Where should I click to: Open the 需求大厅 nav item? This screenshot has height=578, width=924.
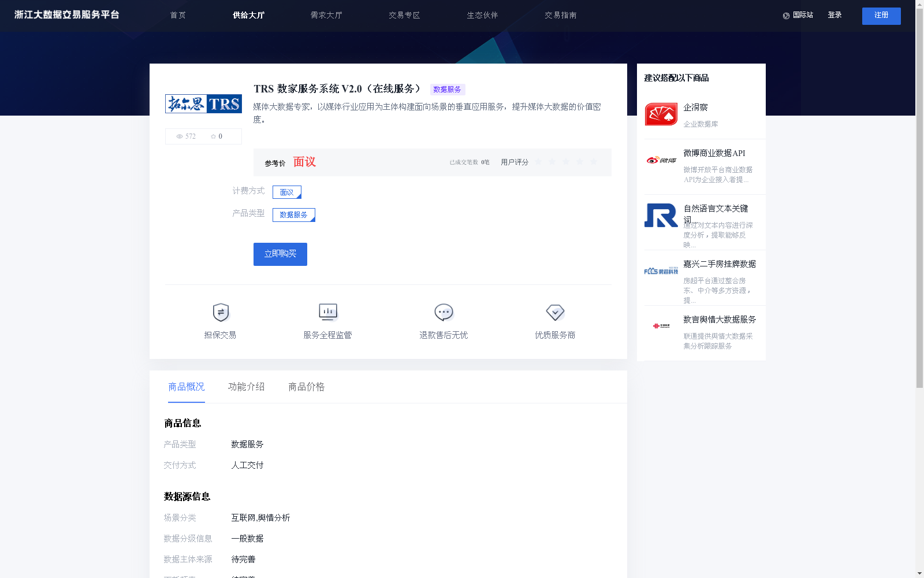click(x=326, y=16)
